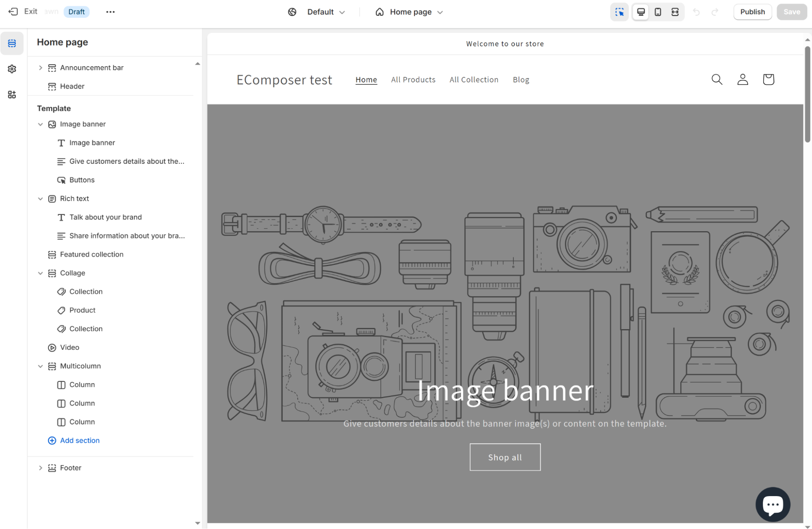Viewport: 812px width, 529px height.
Task: Open the Default theme style dropdown
Action: [x=320, y=12]
